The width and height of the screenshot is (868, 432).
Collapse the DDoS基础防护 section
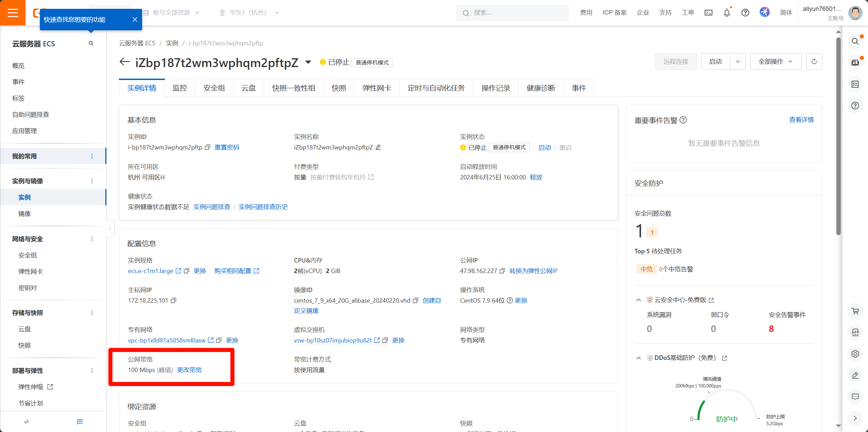[x=639, y=358]
